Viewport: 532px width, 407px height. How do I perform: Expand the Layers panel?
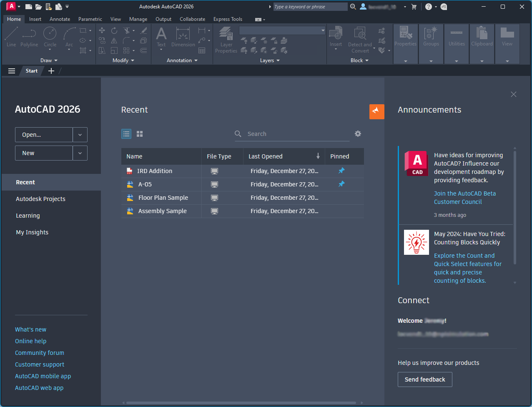pos(270,60)
